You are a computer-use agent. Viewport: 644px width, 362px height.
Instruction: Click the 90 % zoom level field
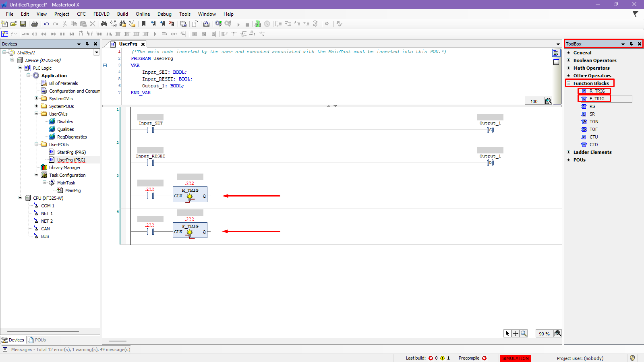pyautogui.click(x=544, y=334)
